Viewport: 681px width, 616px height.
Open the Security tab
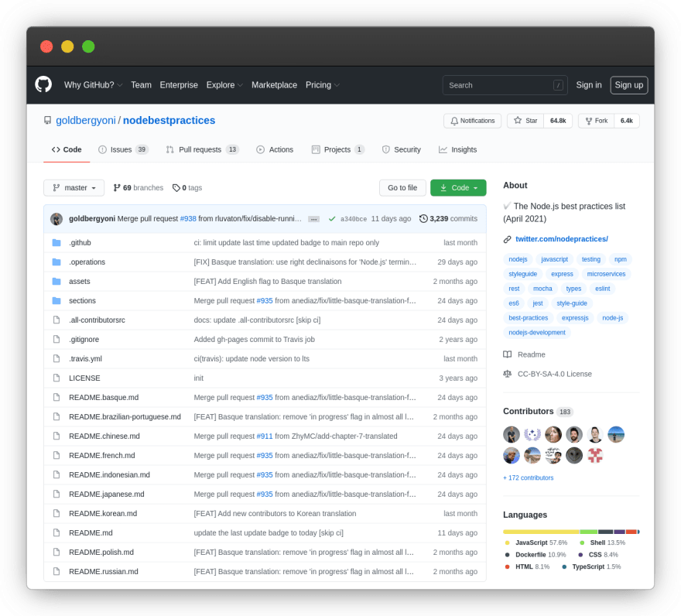click(402, 149)
